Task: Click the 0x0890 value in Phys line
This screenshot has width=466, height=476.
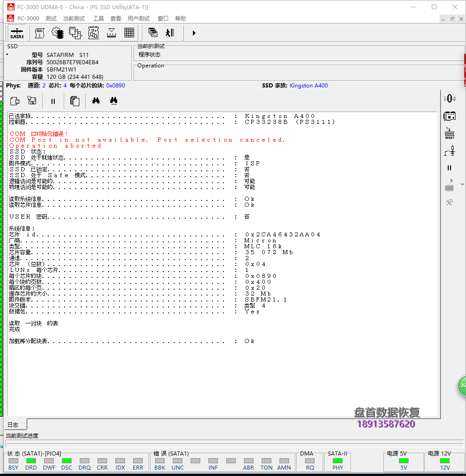Action: click(115, 86)
